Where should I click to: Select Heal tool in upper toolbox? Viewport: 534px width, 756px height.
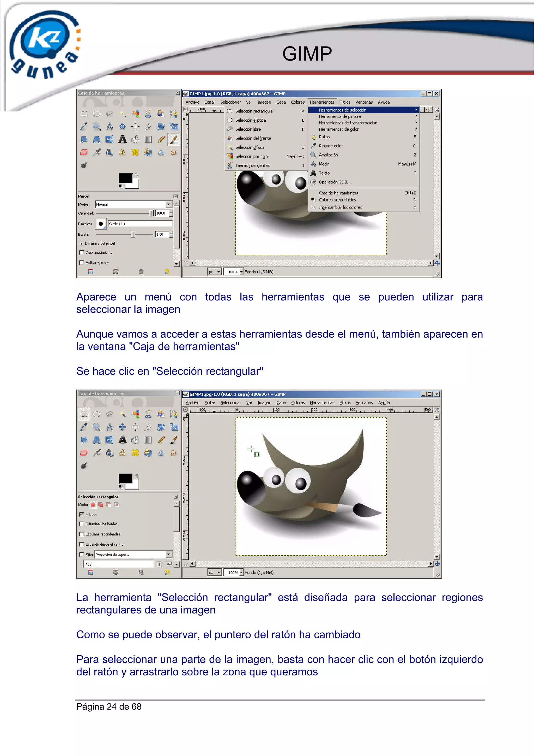point(135,152)
